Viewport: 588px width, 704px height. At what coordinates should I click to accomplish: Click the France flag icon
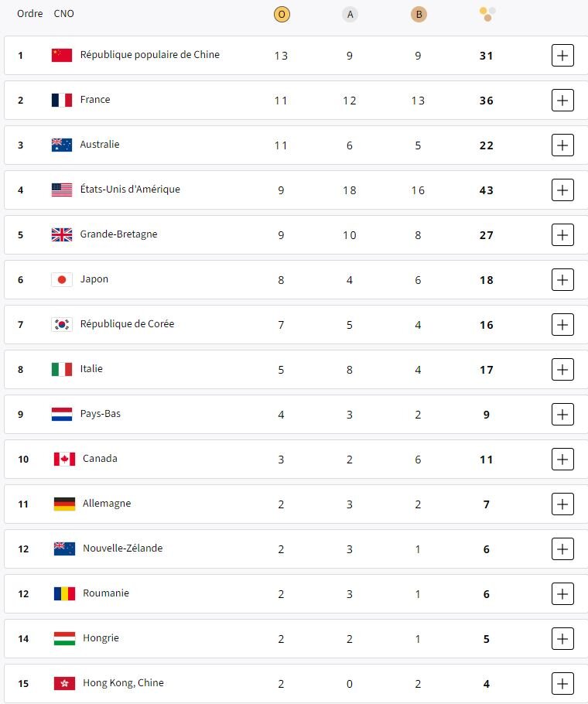[x=62, y=100]
